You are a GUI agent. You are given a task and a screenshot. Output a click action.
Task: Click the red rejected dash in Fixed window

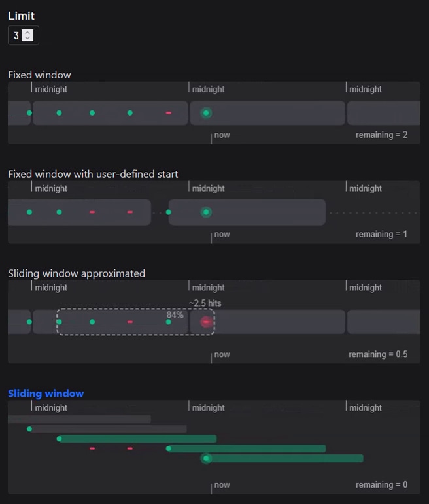tap(169, 113)
